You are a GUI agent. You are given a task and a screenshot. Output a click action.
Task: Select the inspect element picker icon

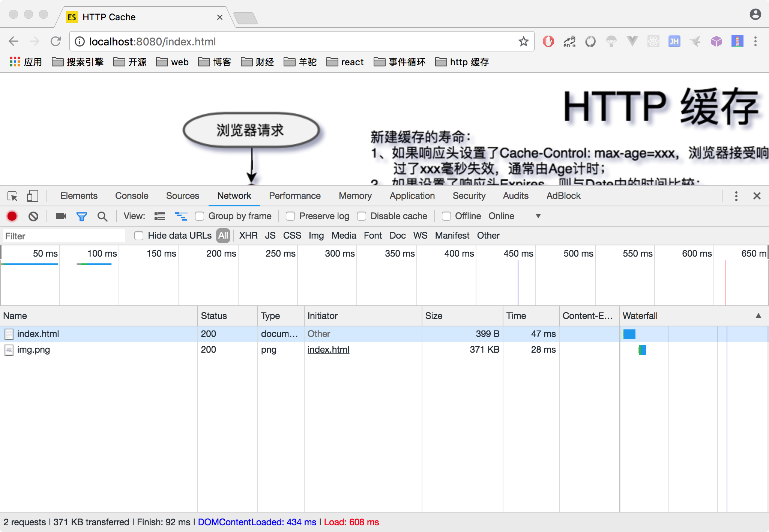pos(12,196)
